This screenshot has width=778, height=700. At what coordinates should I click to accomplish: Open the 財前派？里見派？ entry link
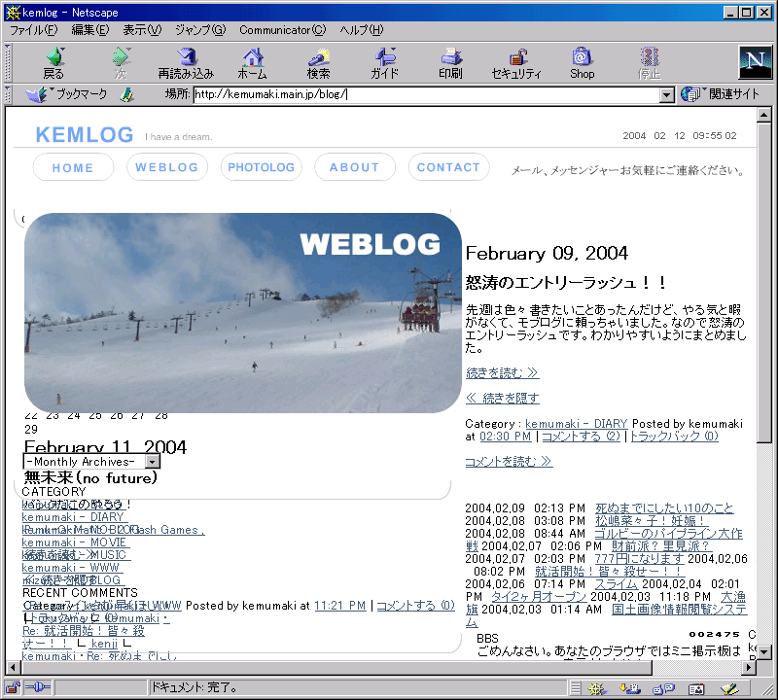[x=661, y=546]
